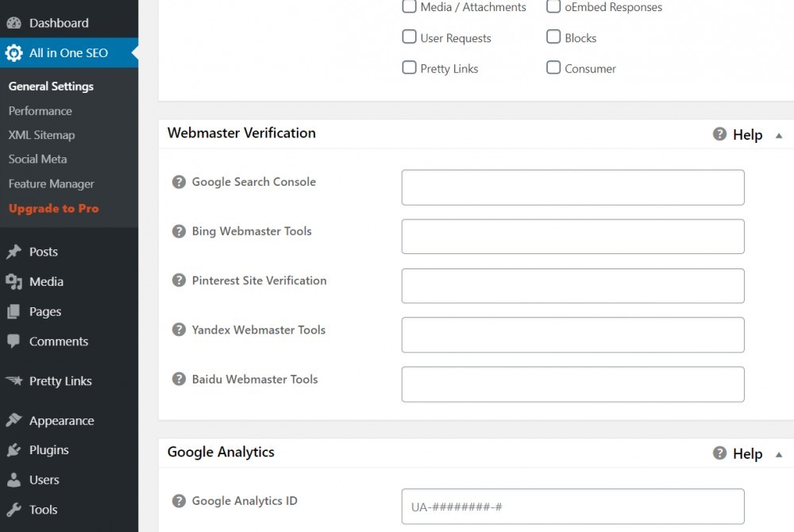Open Feature Manager submenu item

[51, 183]
